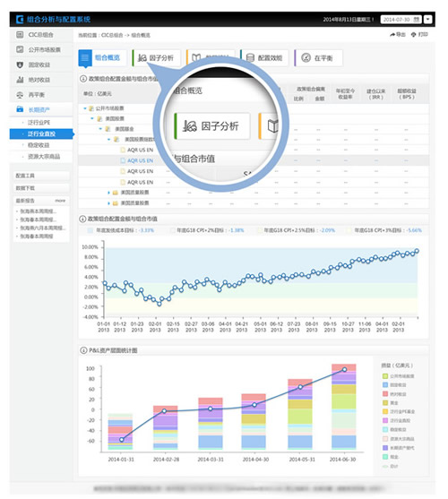Click the folder icon of 公开市场股票 tree row
Screen dimensions: 448x499
pyautogui.click(x=91, y=108)
